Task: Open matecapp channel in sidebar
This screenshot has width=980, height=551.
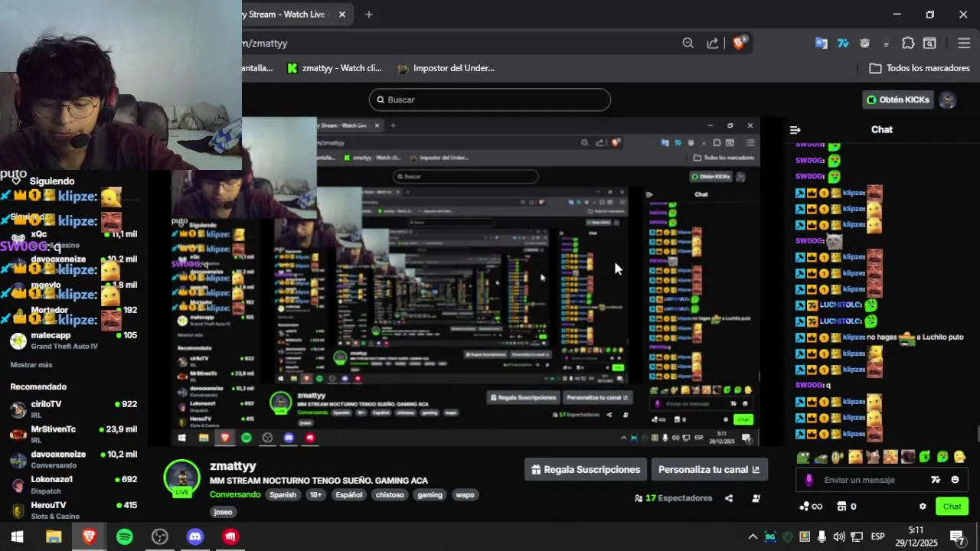Action: [73, 341]
